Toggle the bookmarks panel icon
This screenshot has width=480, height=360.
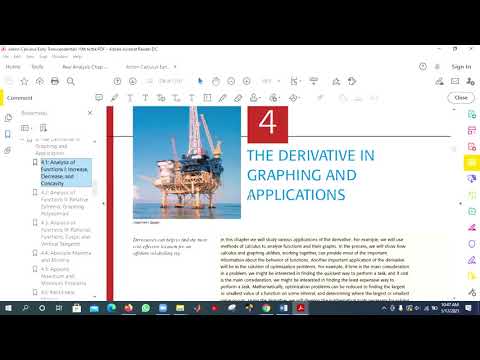8,134
